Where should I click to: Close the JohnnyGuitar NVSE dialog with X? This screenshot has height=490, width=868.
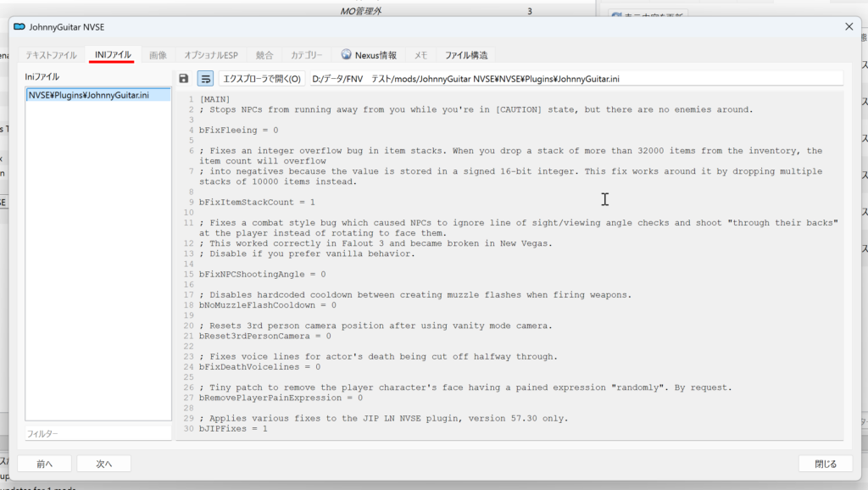coord(849,27)
